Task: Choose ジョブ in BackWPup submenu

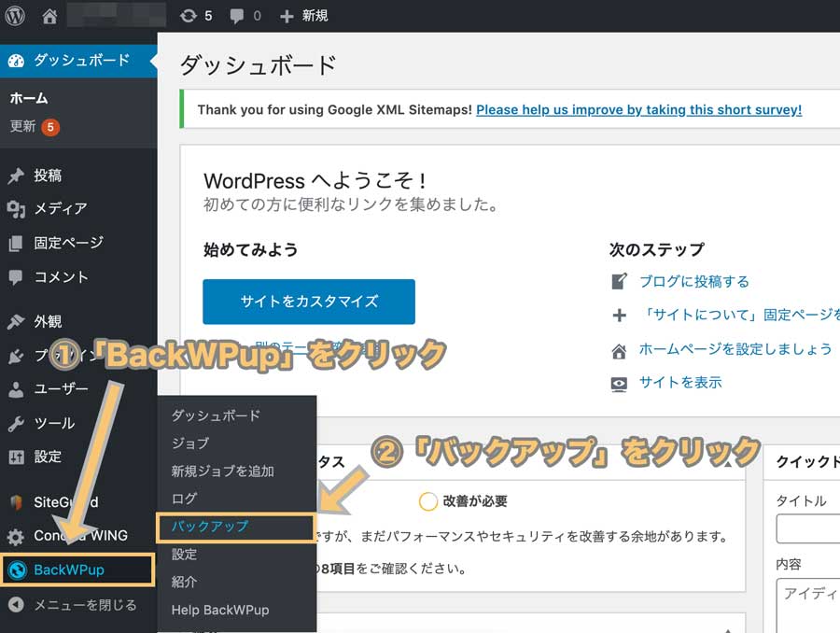Action: coord(190,443)
